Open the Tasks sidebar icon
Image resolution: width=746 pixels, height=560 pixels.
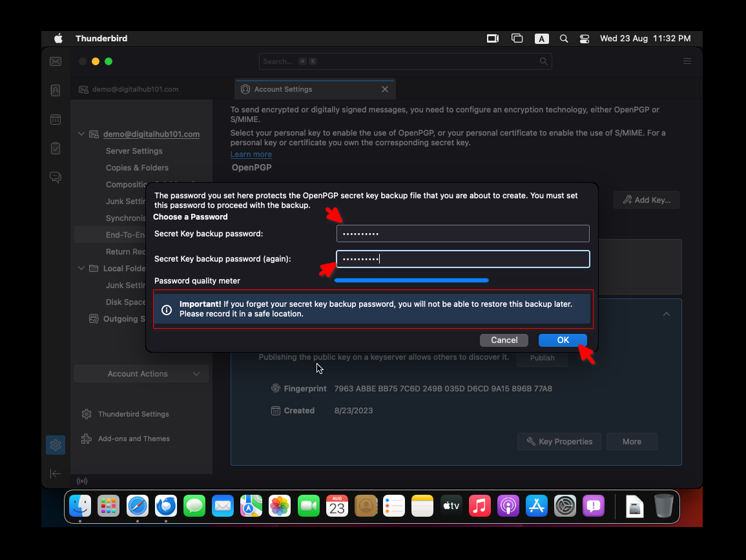[x=56, y=149]
